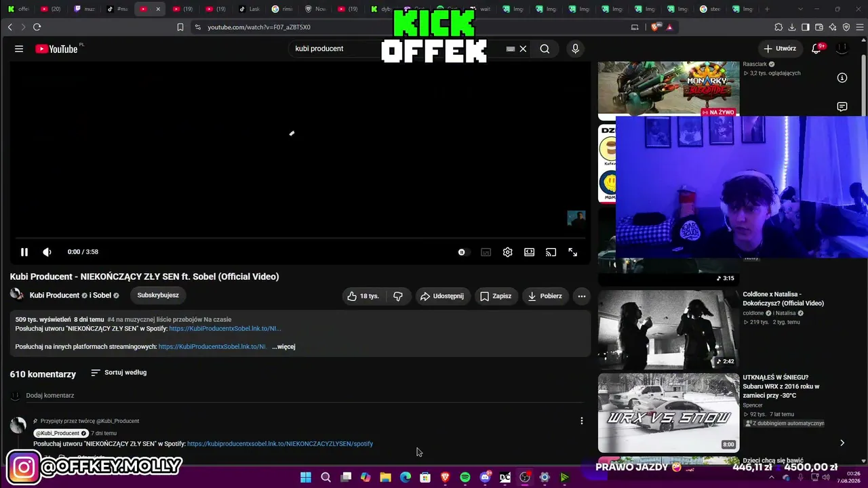Open the YouTube guide hamburger menu
This screenshot has height=488, width=868.
pos(19,49)
